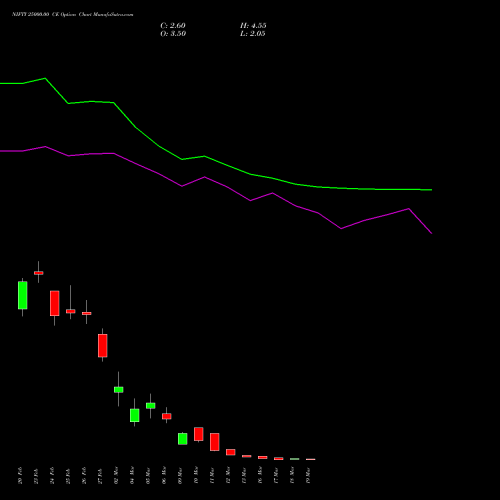The width and height of the screenshot is (500, 500).
Task: Click the 19 Mar date label
Action: (309, 475)
